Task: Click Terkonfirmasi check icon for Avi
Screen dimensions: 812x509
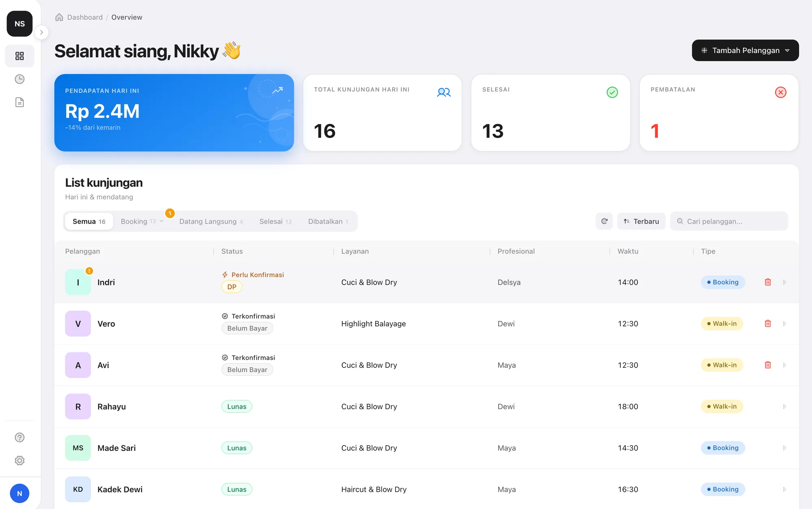Action: [x=225, y=358]
